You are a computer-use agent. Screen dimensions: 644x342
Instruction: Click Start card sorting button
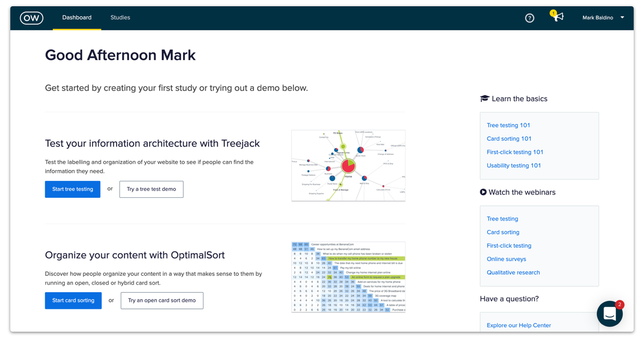click(x=73, y=301)
